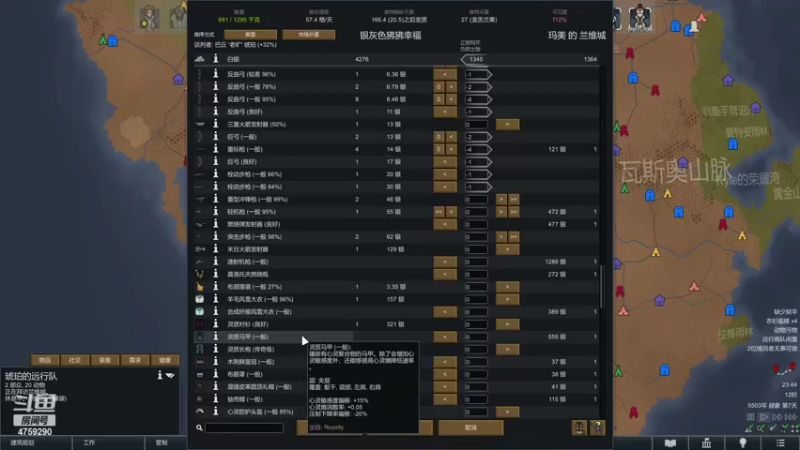Click the trader portrait icon beside help

[x=579, y=428]
